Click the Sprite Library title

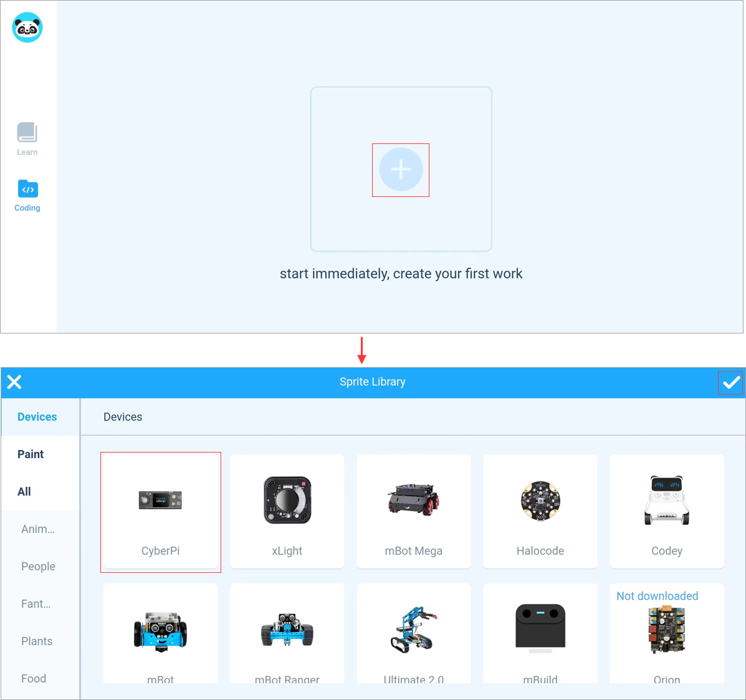pyautogui.click(x=373, y=381)
